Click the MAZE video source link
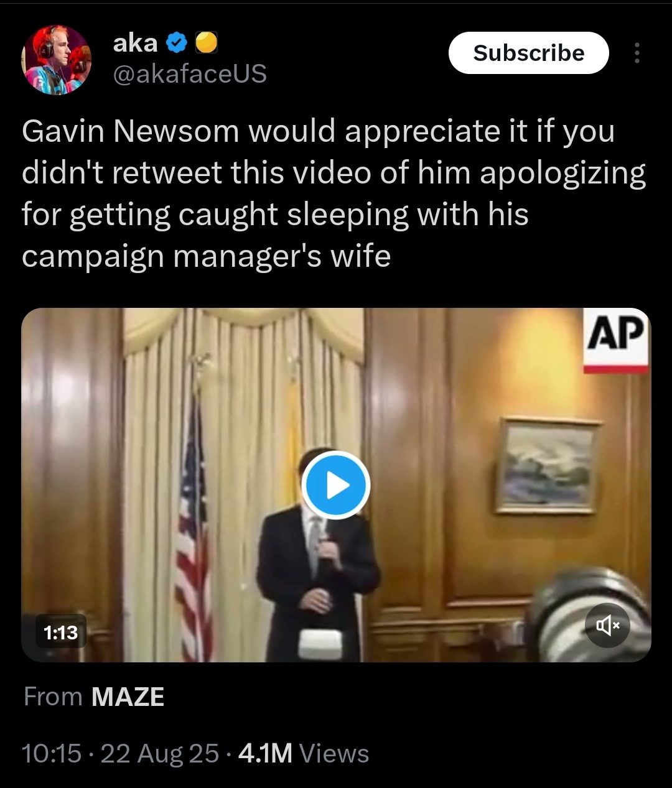This screenshot has width=672, height=788. click(128, 697)
